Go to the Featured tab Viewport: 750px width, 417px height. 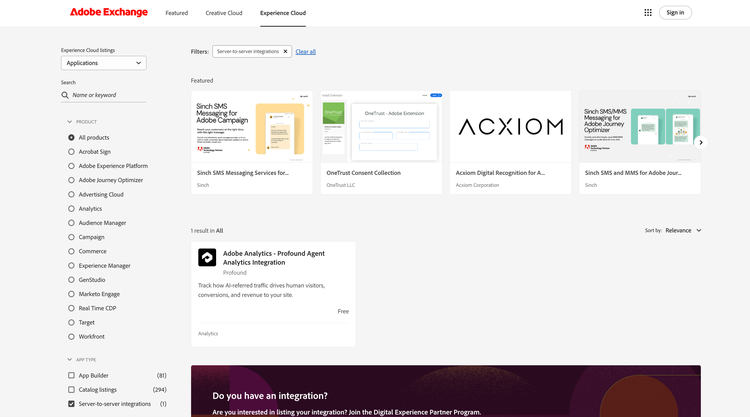click(x=176, y=13)
